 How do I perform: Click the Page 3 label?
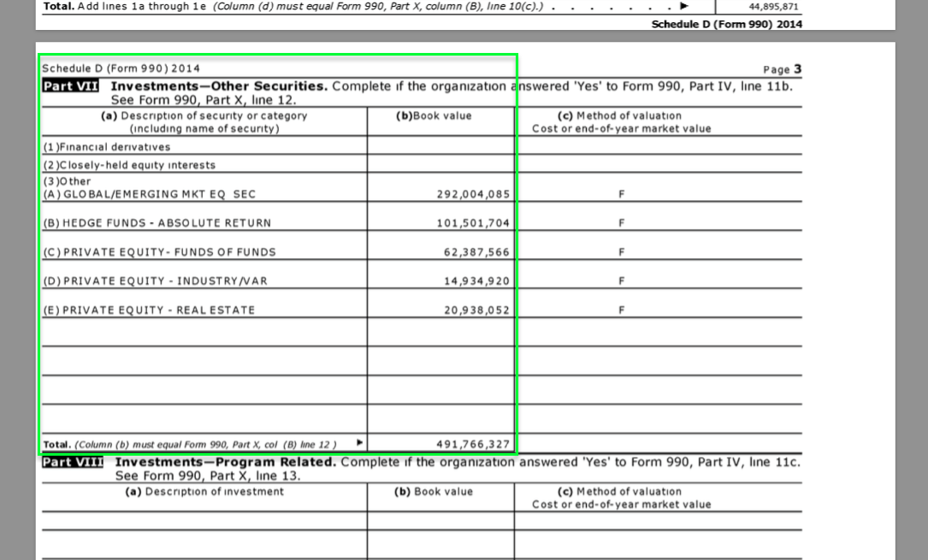(x=782, y=69)
